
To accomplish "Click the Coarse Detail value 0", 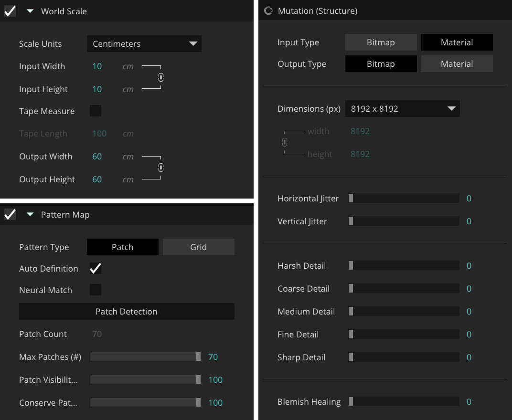I will tap(469, 288).
